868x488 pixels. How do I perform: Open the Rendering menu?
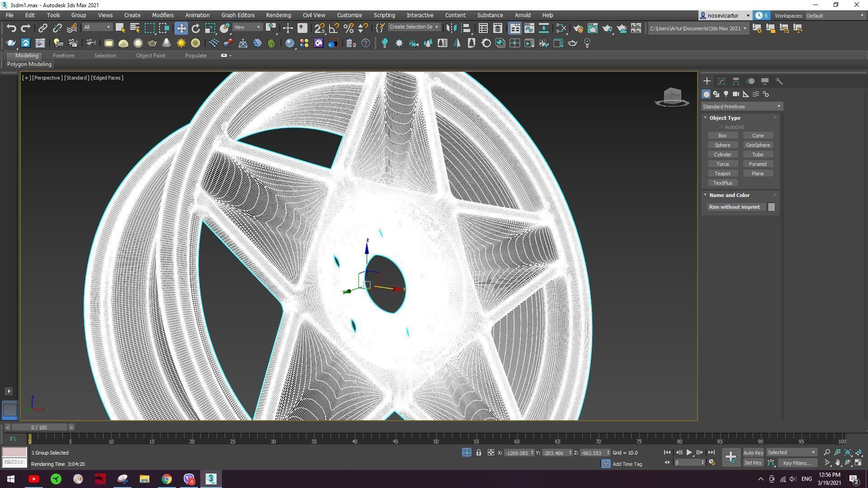(278, 15)
